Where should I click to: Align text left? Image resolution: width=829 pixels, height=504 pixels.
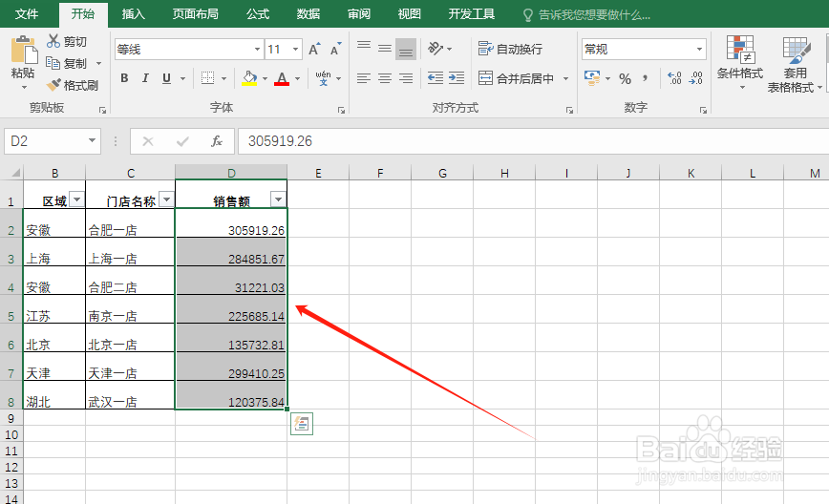364,78
